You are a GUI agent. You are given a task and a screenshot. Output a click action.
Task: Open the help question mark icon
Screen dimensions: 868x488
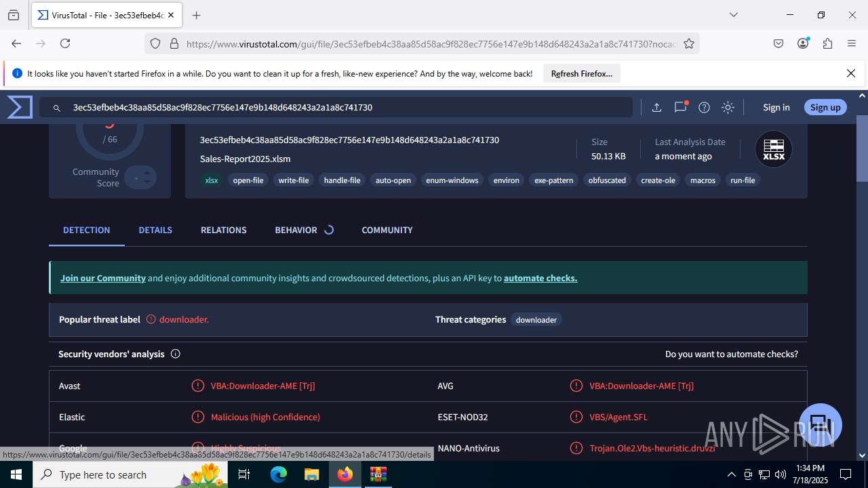705,107
